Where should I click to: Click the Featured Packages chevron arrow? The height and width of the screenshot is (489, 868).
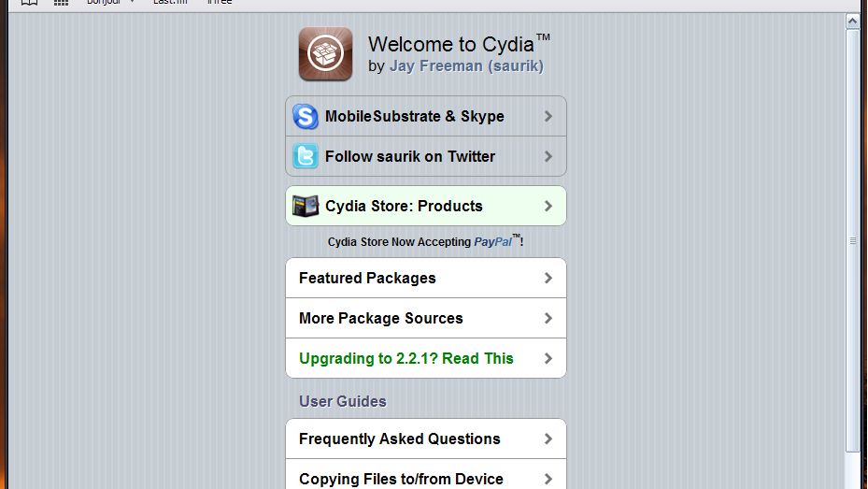click(548, 278)
